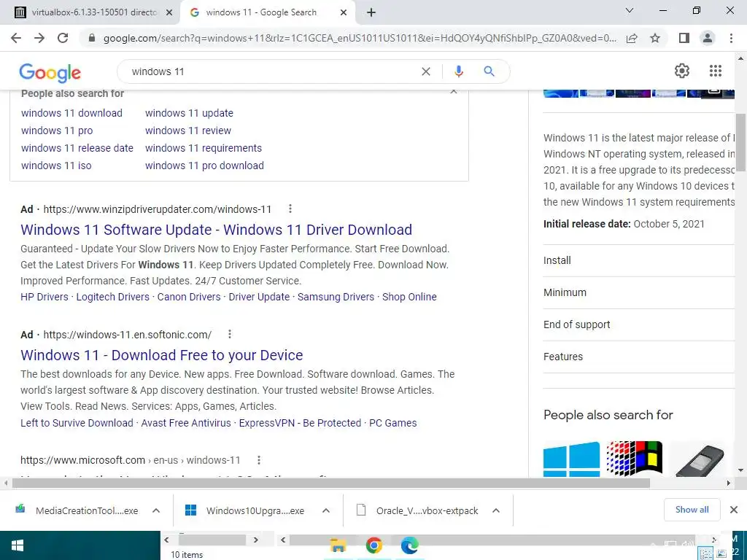The image size is (747, 560).
Task: Open the Chrome tab search chevron
Action: pyautogui.click(x=630, y=10)
